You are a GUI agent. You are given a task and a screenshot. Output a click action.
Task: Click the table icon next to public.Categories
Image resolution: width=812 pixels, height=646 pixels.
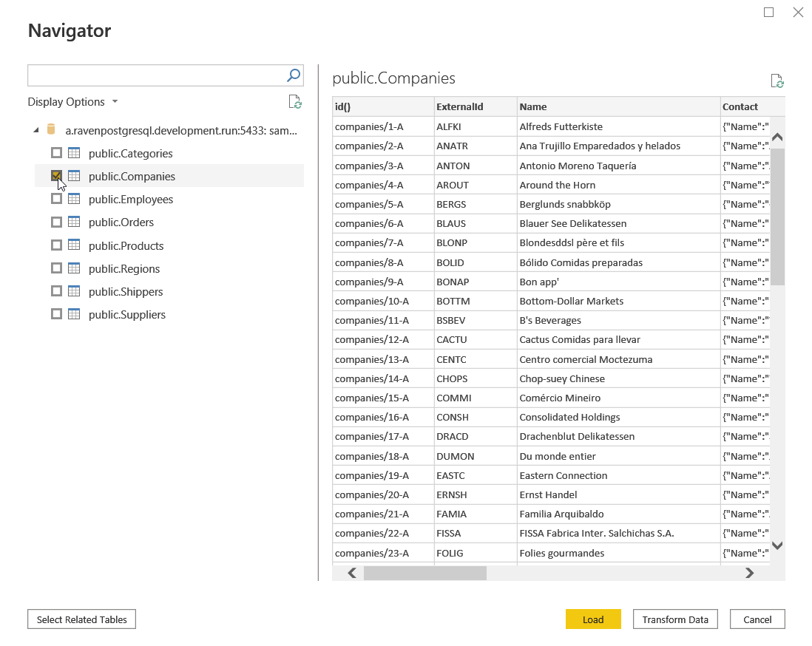(74, 153)
